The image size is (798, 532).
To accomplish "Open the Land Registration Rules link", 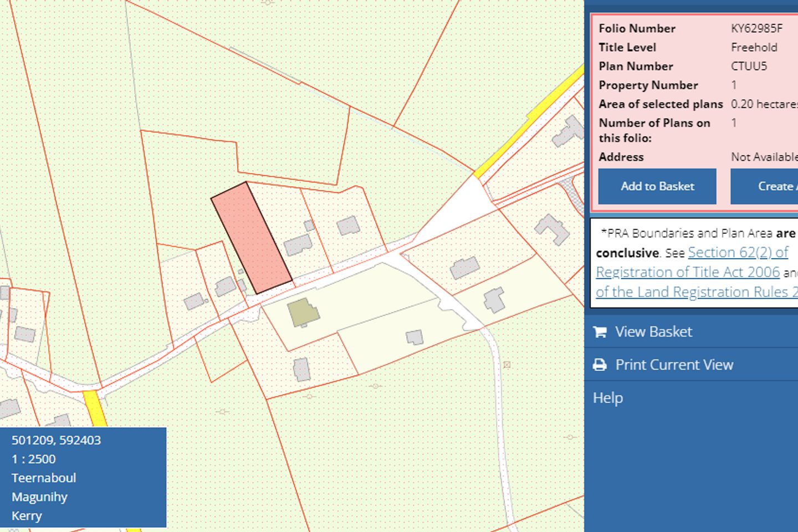I will point(693,292).
